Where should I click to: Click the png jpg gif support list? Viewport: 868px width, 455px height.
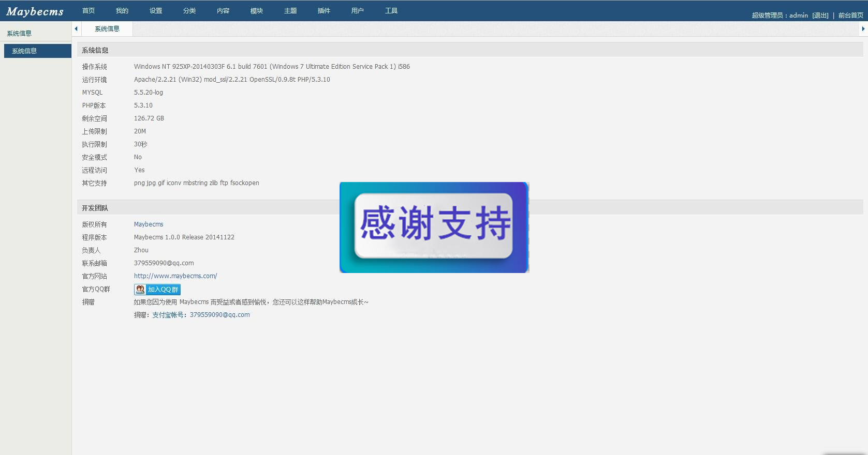pyautogui.click(x=197, y=183)
